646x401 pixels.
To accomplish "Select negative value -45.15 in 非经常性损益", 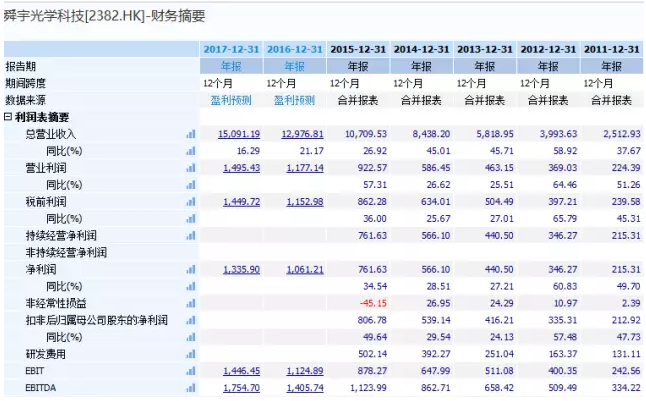I will tap(373, 304).
